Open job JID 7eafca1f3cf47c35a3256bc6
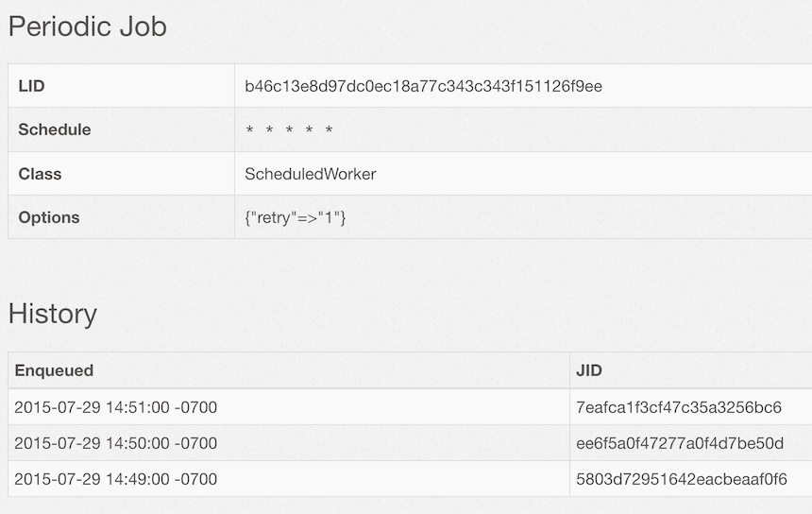This screenshot has width=812, height=514. coord(679,407)
